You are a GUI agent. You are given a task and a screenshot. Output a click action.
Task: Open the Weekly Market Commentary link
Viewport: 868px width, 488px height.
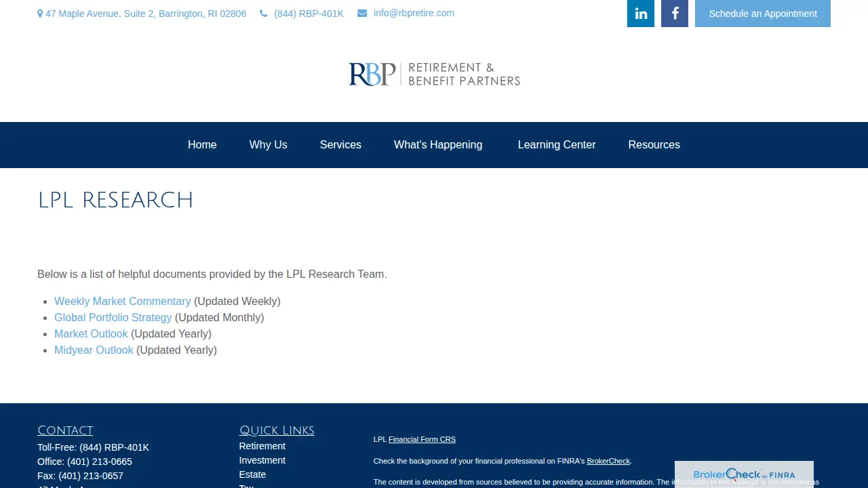123,301
